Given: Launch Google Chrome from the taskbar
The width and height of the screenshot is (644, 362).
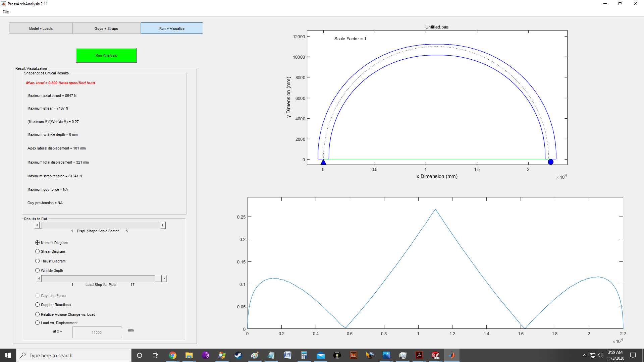Looking at the screenshot, I should coord(173,355).
